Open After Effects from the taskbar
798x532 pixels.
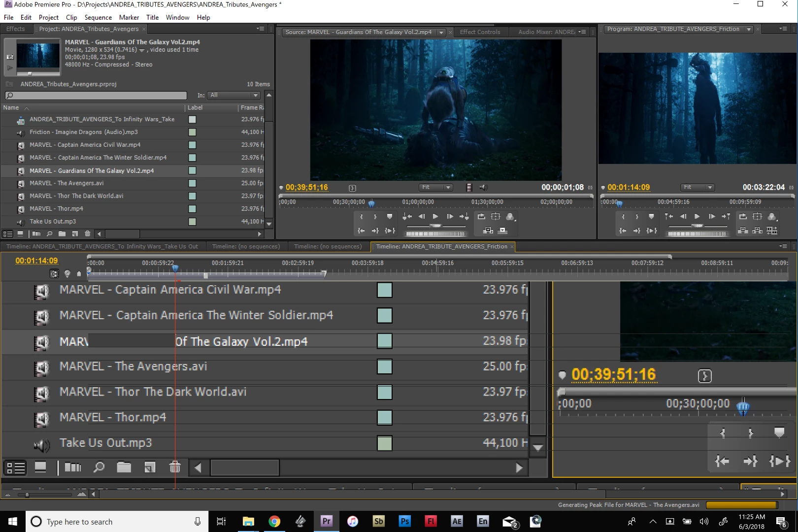click(457, 521)
